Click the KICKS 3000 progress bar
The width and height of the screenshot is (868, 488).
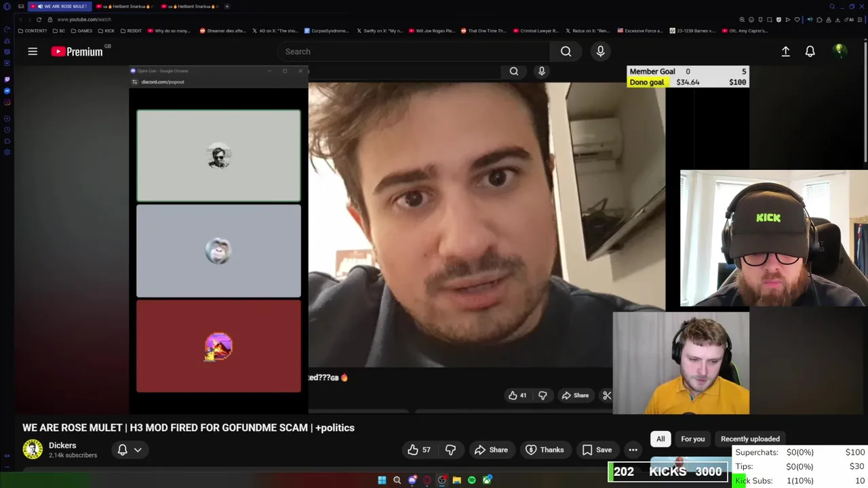668,472
